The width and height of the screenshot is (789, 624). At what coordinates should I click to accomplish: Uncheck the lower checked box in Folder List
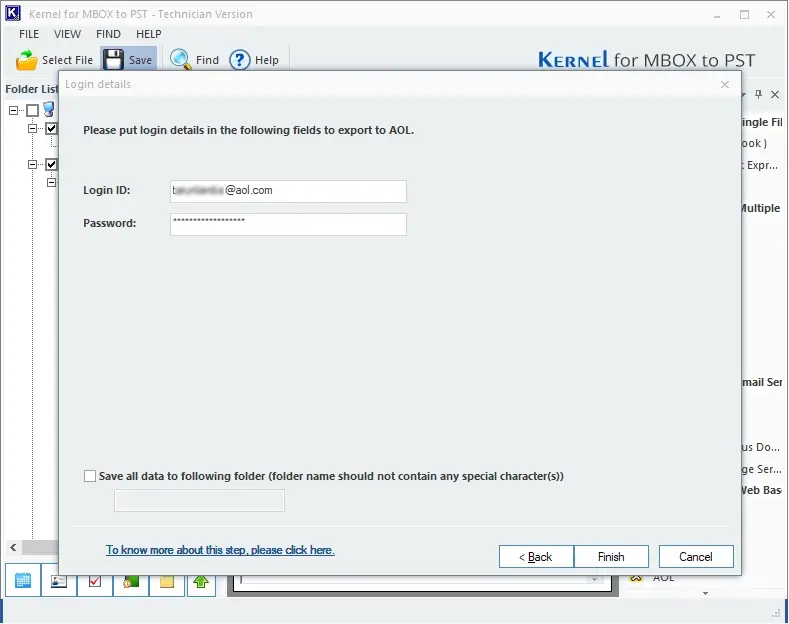point(51,164)
